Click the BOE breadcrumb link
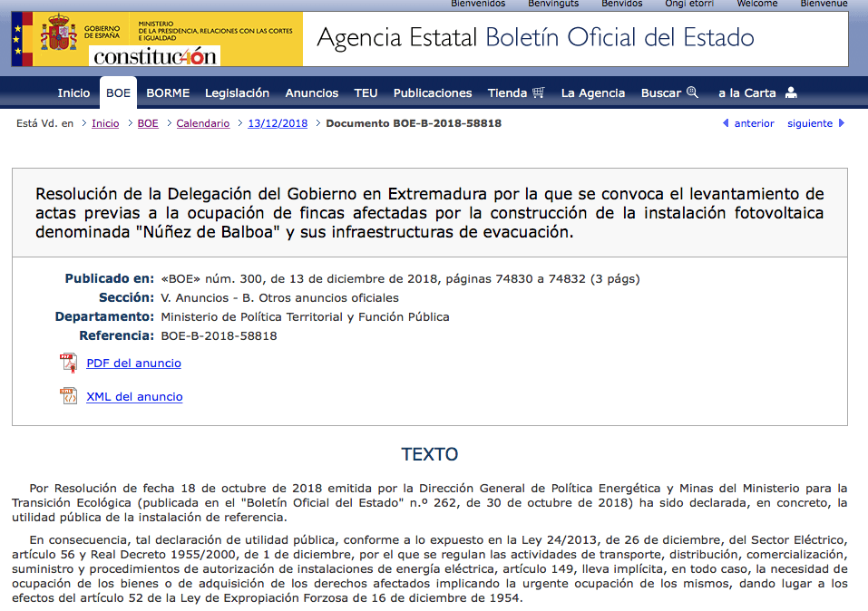This screenshot has width=868, height=611. click(x=148, y=123)
